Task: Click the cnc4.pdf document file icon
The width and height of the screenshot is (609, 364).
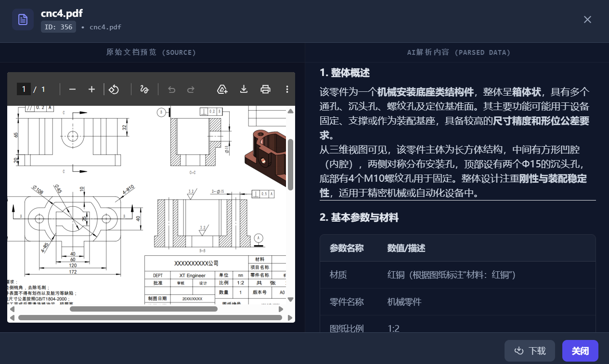Action: [23, 20]
